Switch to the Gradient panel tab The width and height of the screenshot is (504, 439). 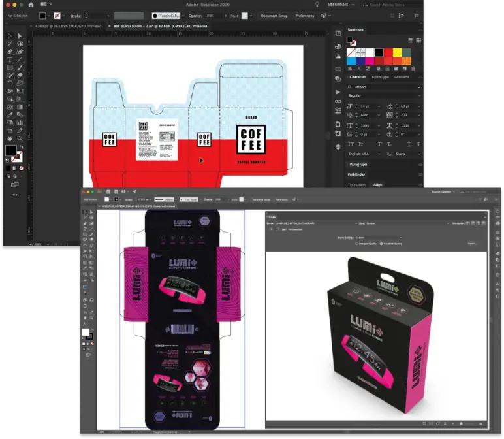coord(402,76)
